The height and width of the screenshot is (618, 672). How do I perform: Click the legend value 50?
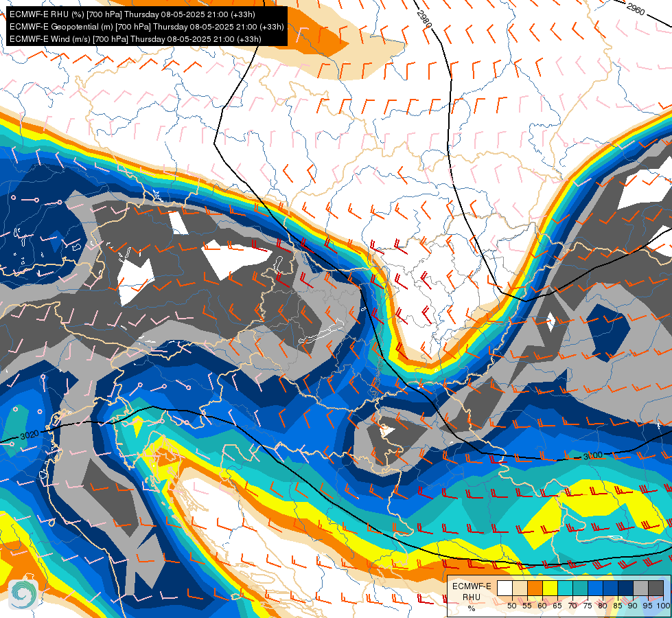pos(511,606)
